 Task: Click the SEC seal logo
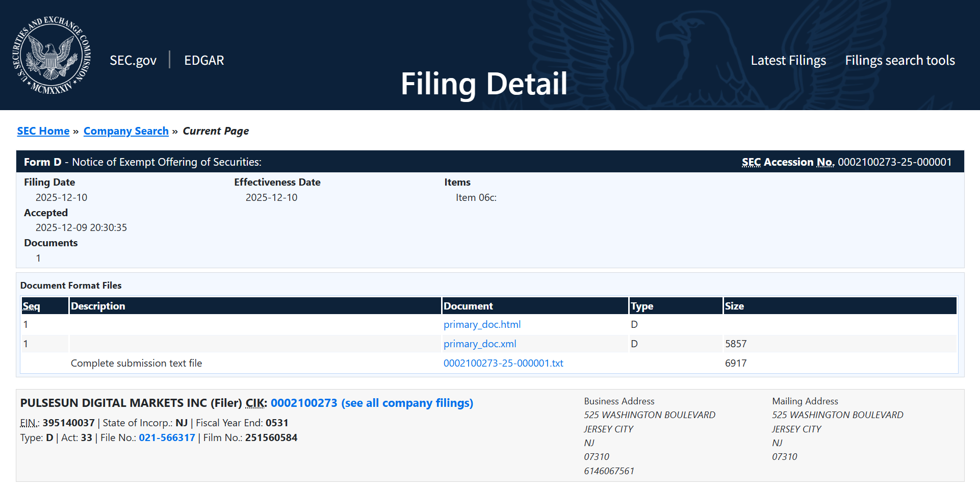(x=51, y=55)
